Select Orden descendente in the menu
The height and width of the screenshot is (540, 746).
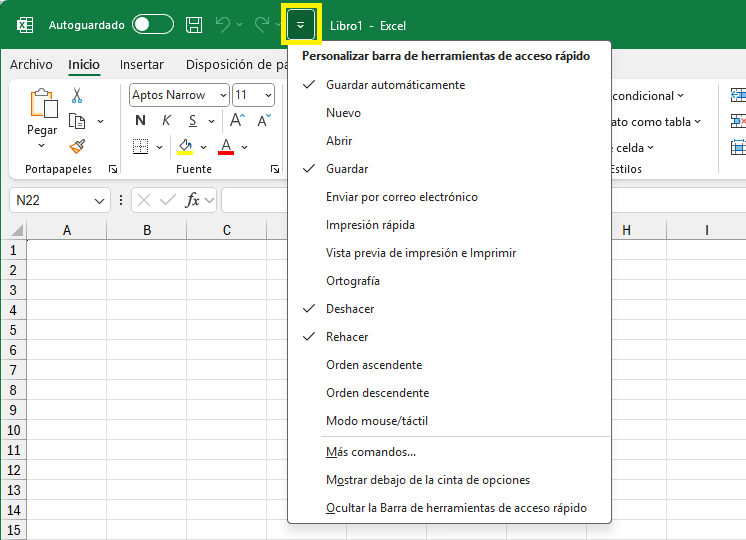(449, 393)
